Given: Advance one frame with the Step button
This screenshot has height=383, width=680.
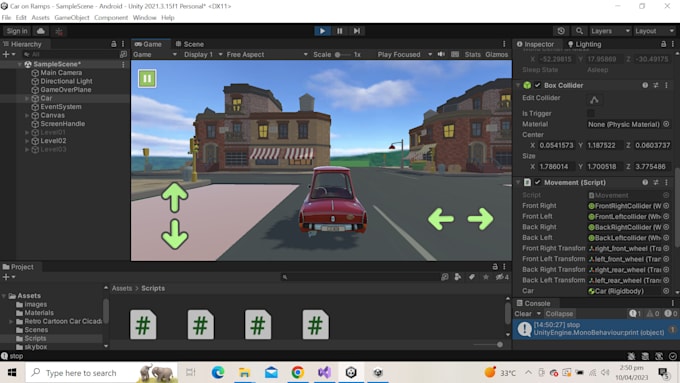Looking at the screenshot, I should tap(356, 31).
